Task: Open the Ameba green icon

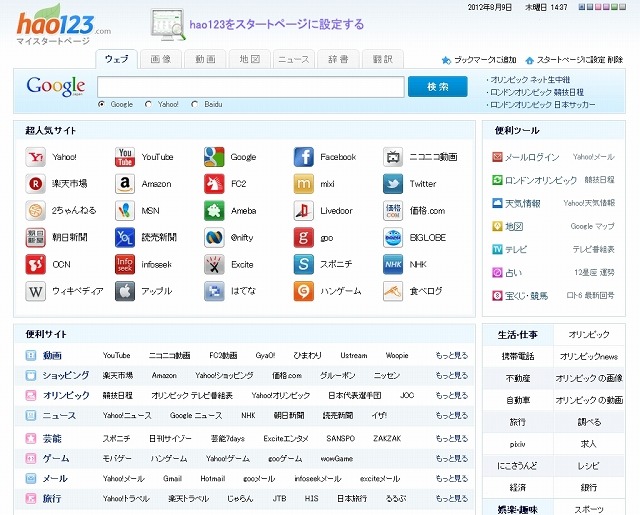Action: tap(214, 211)
